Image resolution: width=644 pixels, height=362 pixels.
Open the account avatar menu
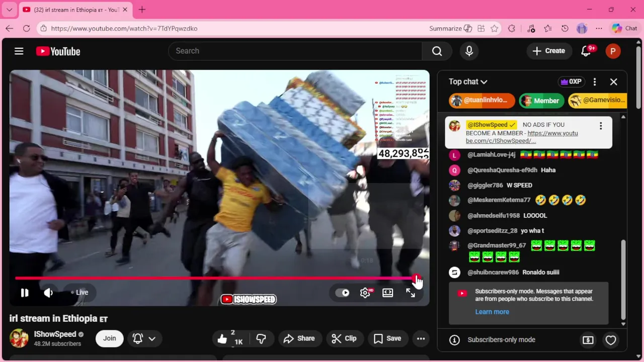pyautogui.click(x=613, y=51)
